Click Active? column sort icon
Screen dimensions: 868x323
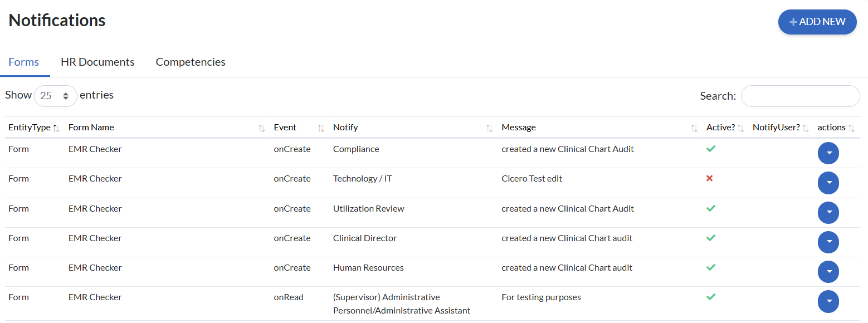pyautogui.click(x=740, y=128)
